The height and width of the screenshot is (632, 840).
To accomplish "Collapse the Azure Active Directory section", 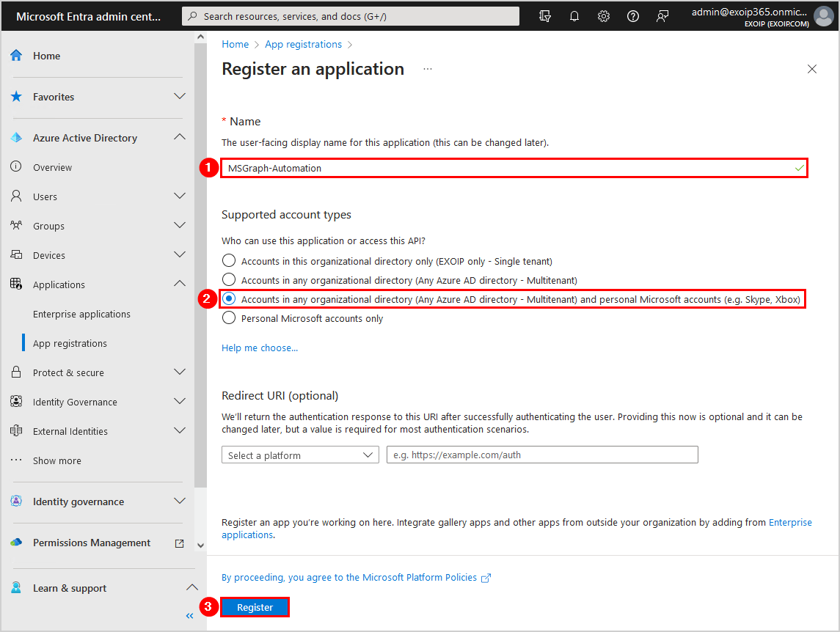I will coord(180,137).
